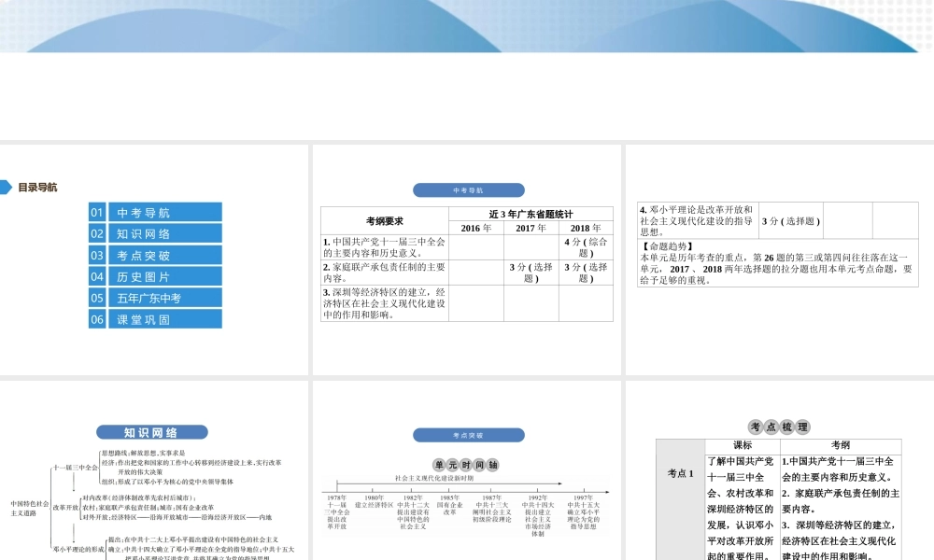Click the 中国特色社会主义道路 root node
Viewport: 934px width, 560px height.
click(29, 509)
